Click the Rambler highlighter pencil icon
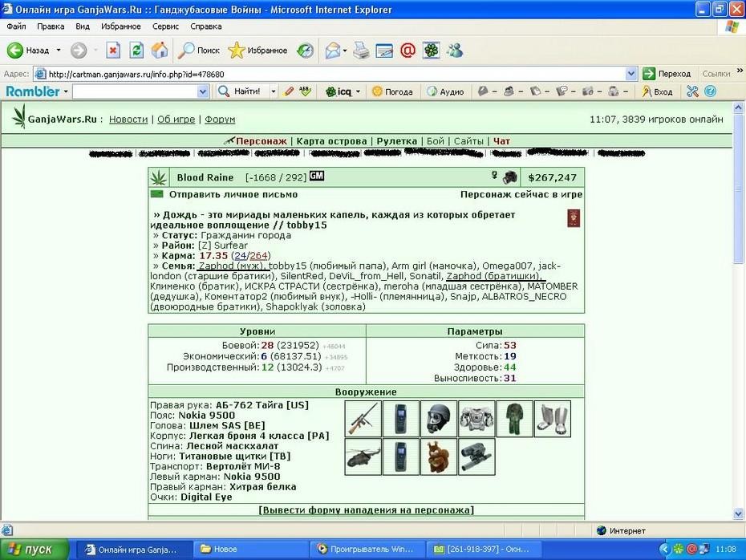746x560 pixels. click(x=288, y=91)
